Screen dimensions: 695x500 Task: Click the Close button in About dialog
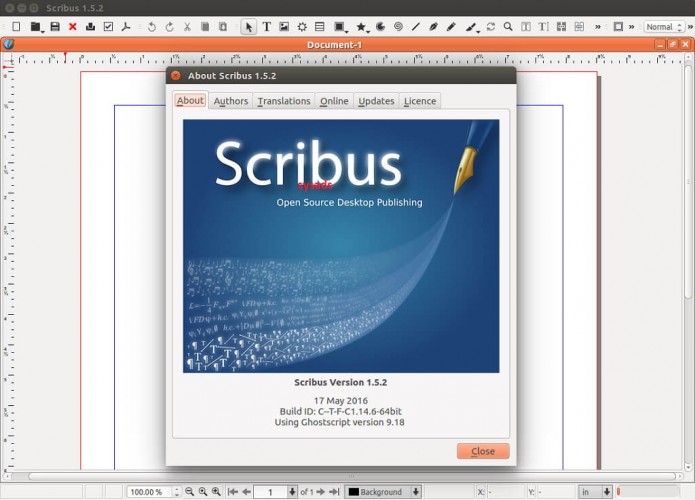483,451
